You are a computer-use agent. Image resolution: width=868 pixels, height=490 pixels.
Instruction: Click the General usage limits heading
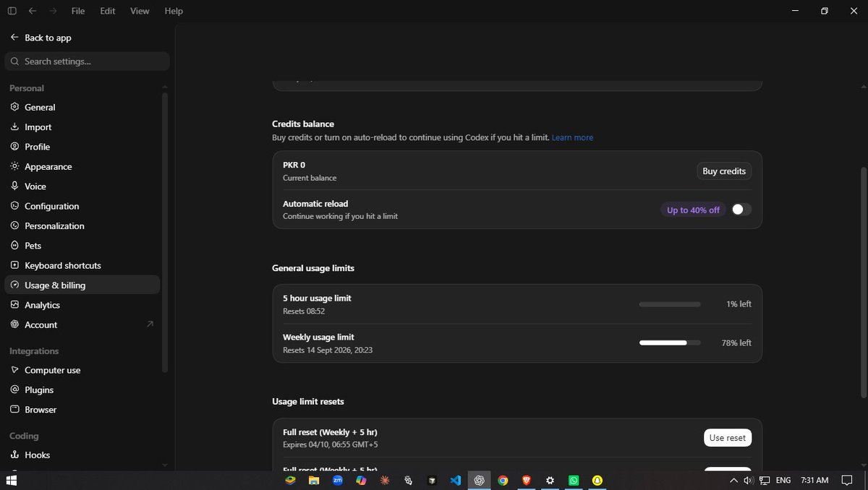click(313, 268)
